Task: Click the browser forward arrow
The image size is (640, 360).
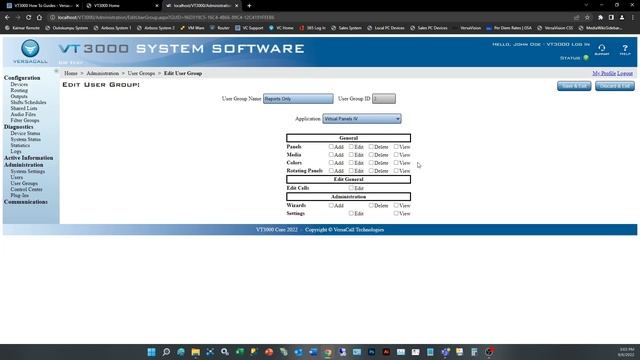Action: click(18, 18)
